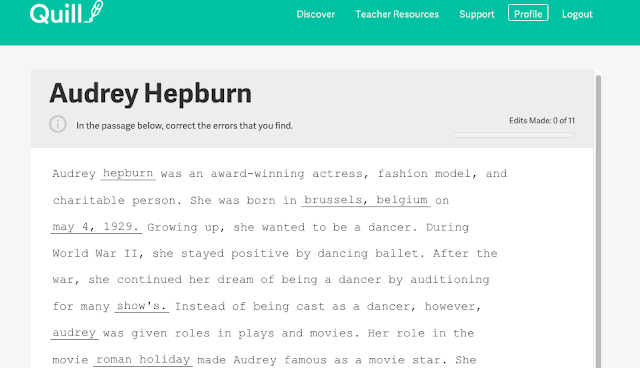Viewport: 640px width, 368px height.
Task: Click the Audrey Hepburn passage heading
Action: 151,93
